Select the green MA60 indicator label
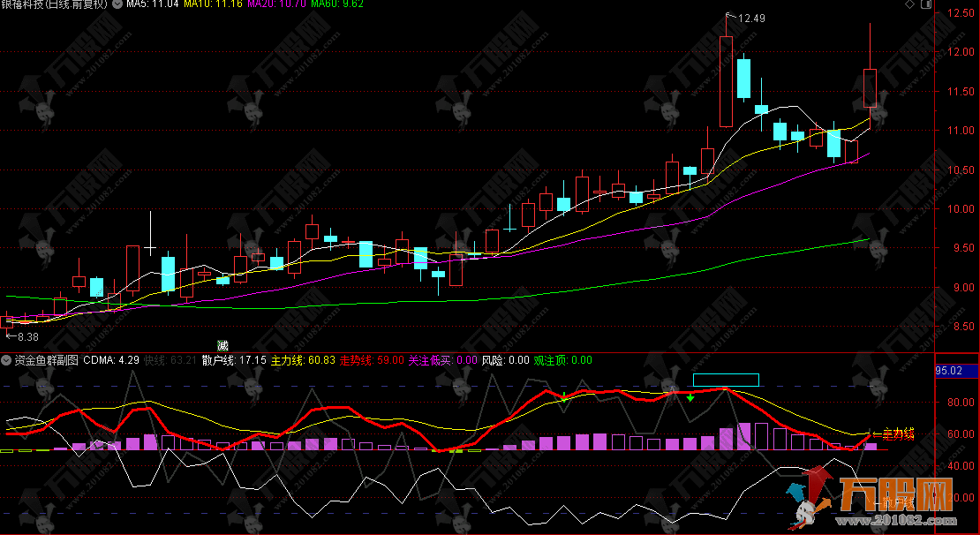Image resolution: width=980 pixels, height=535 pixels. pyautogui.click(x=336, y=5)
